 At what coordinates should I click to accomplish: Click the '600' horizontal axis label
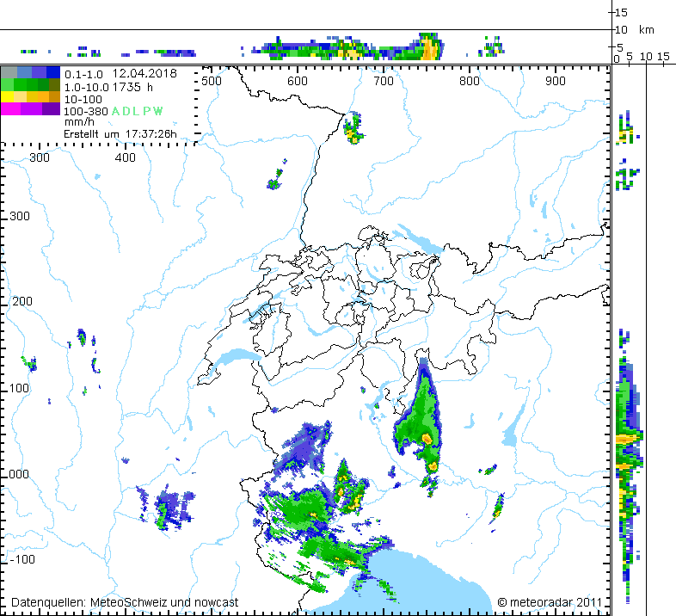coord(298,81)
